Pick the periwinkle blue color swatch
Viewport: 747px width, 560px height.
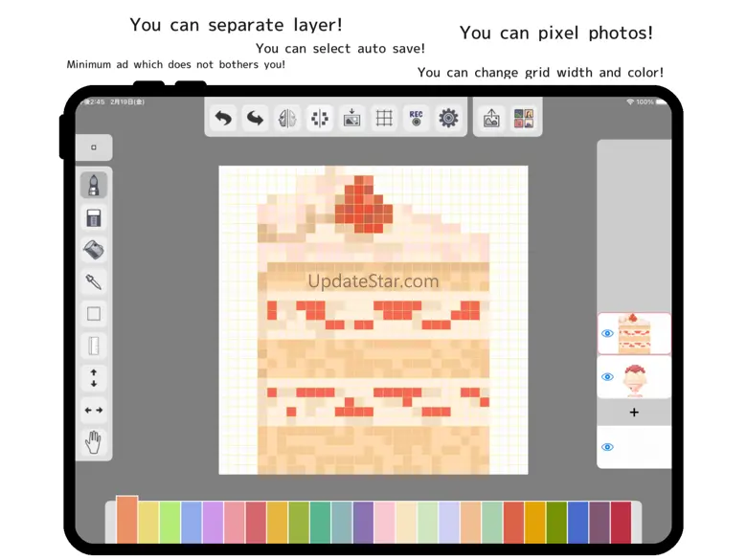[192, 523]
